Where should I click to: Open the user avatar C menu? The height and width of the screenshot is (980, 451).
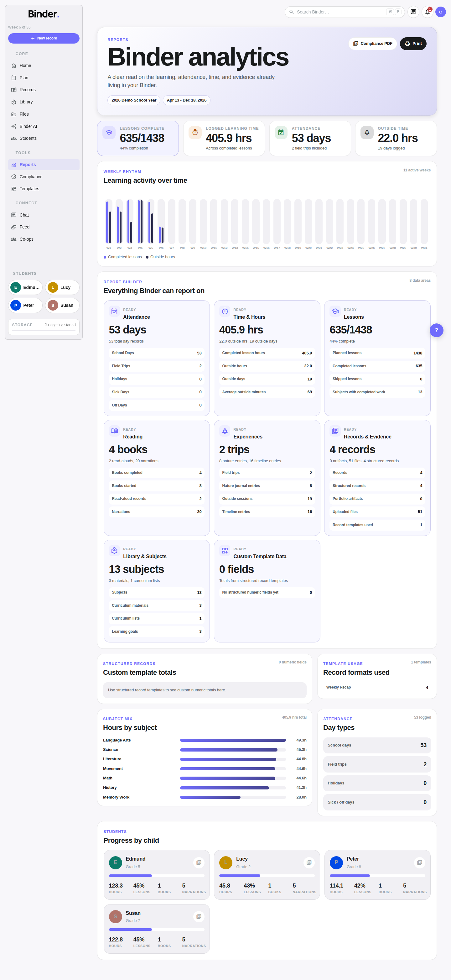[x=441, y=12]
